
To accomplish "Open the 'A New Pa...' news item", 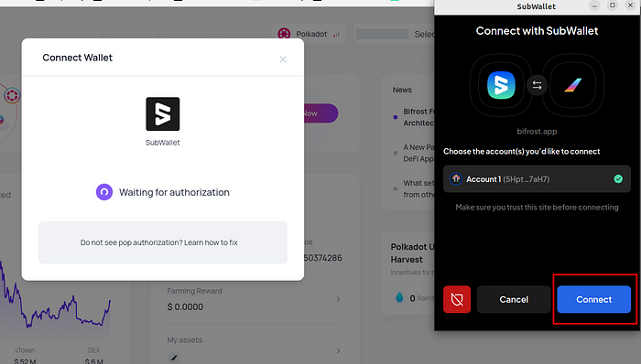I will pos(418,153).
